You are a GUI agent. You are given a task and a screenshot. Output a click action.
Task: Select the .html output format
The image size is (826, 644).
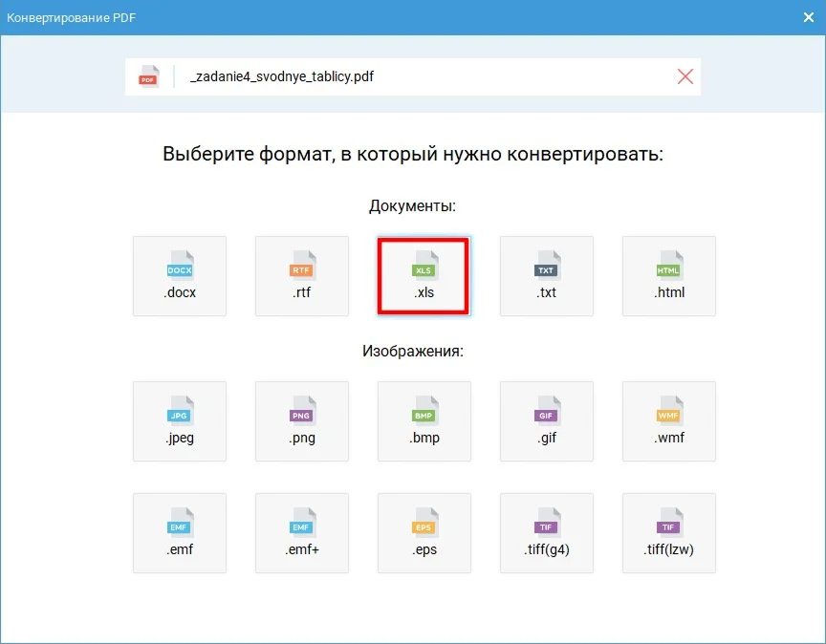tap(668, 276)
